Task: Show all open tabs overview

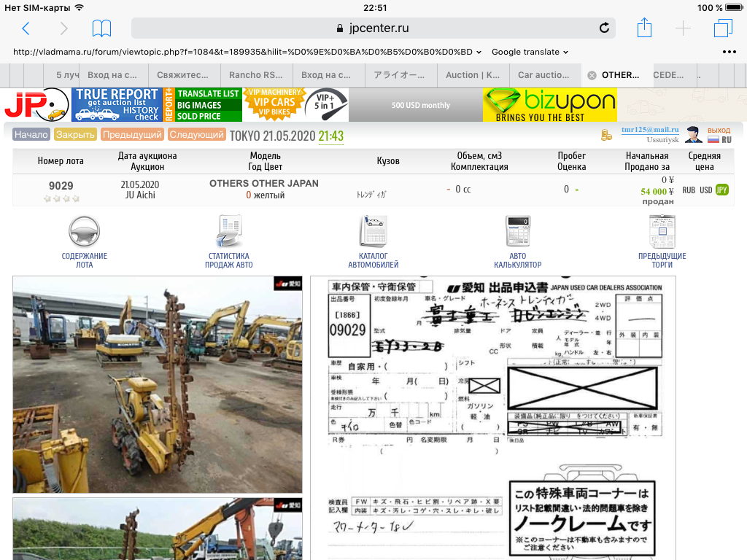Action: tap(723, 28)
